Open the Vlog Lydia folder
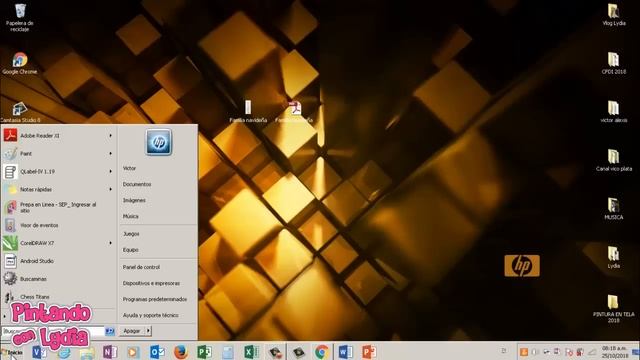This screenshot has height=360, width=640. point(613,15)
